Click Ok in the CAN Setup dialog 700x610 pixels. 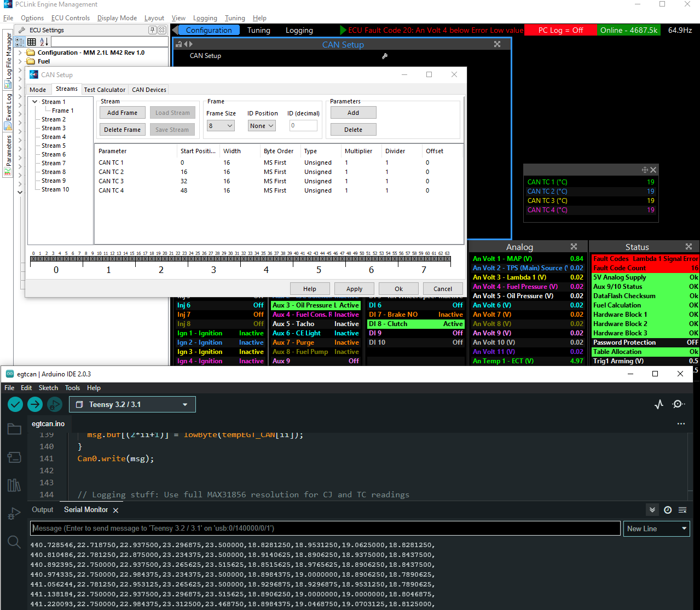[x=398, y=289]
